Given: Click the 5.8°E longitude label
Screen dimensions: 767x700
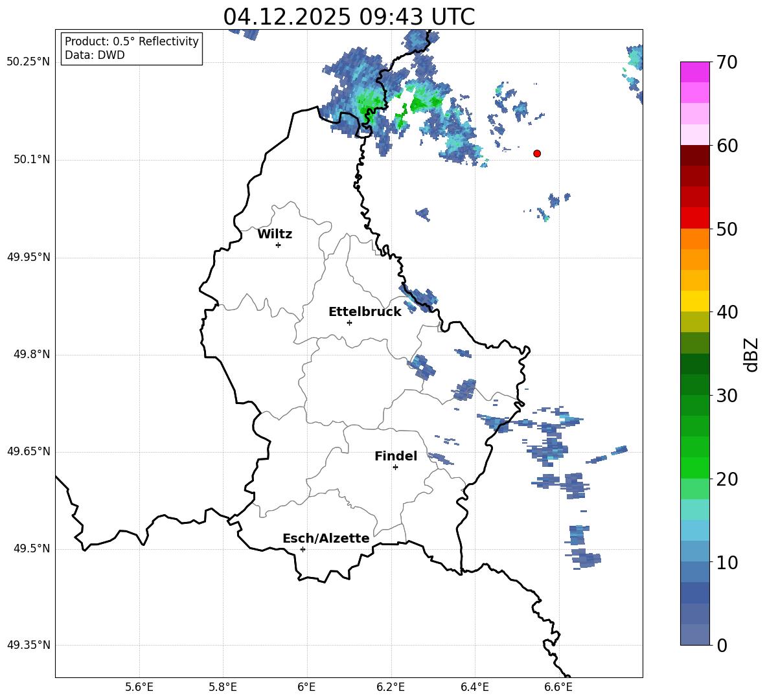Looking at the screenshot, I should pos(223,687).
